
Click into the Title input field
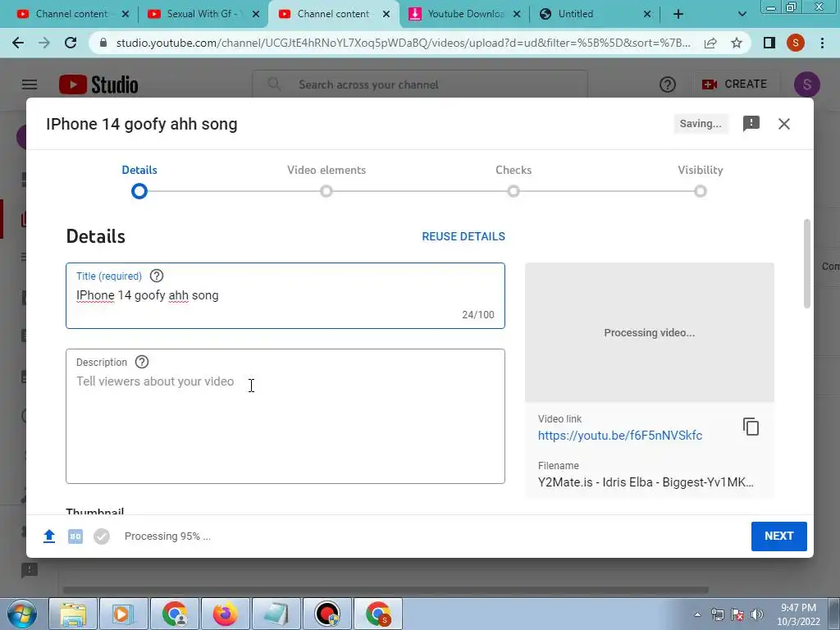coord(285,295)
